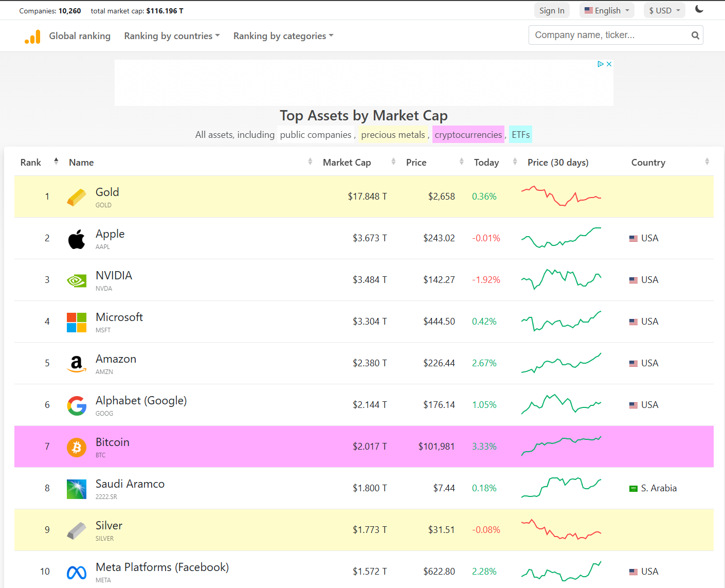
Task: Open the Amazon company page
Action: tap(116, 359)
